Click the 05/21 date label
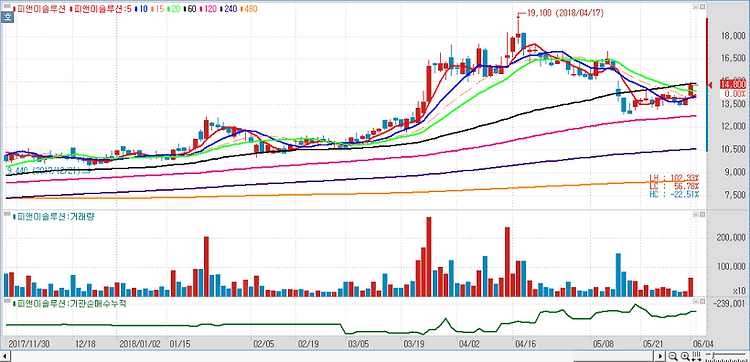 pos(653,344)
